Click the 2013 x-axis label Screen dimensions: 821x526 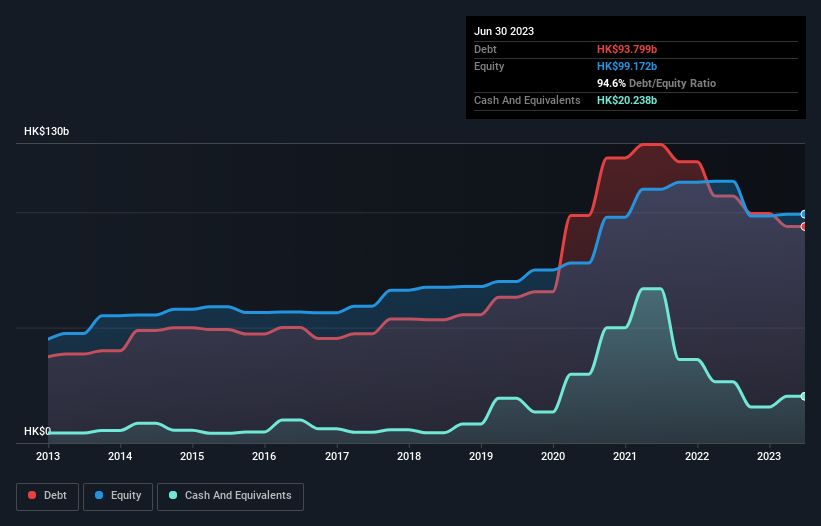point(48,456)
